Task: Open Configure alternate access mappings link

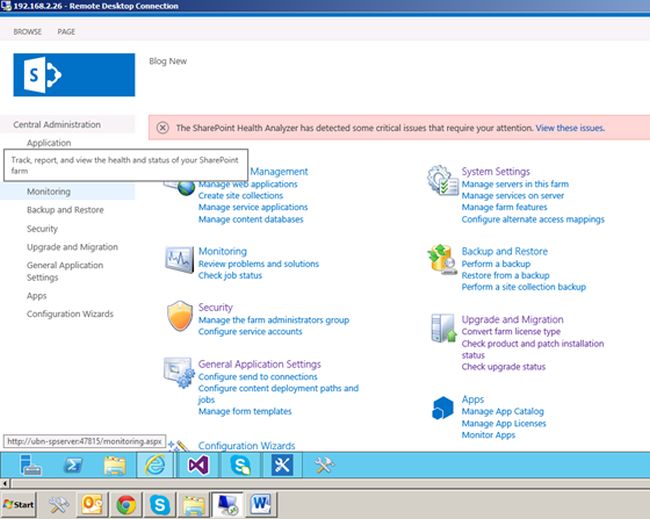Action: 533,219
